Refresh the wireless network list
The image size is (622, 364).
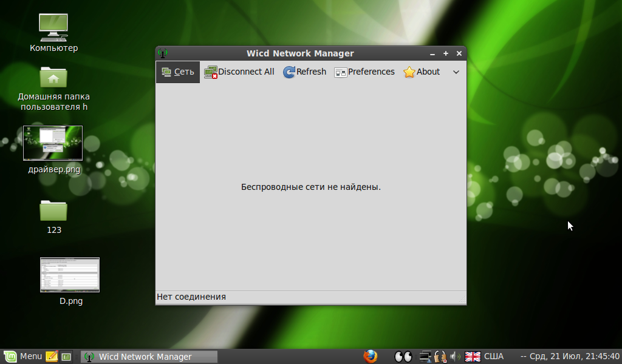[x=304, y=72]
